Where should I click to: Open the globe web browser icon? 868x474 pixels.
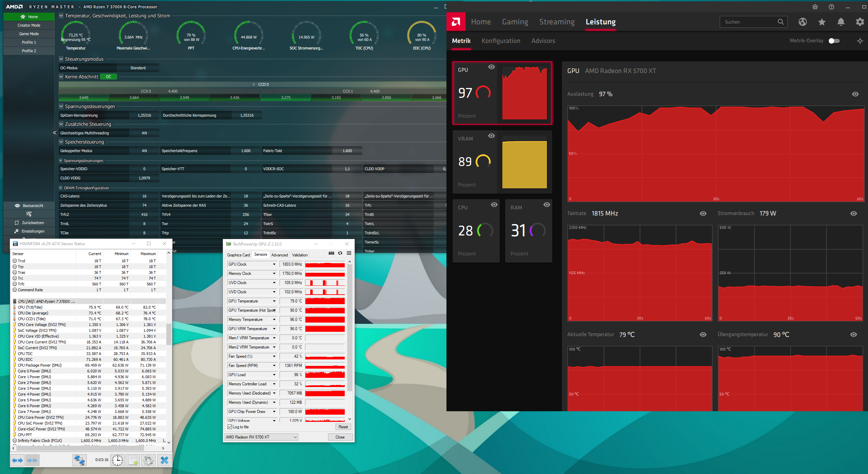coord(802,22)
